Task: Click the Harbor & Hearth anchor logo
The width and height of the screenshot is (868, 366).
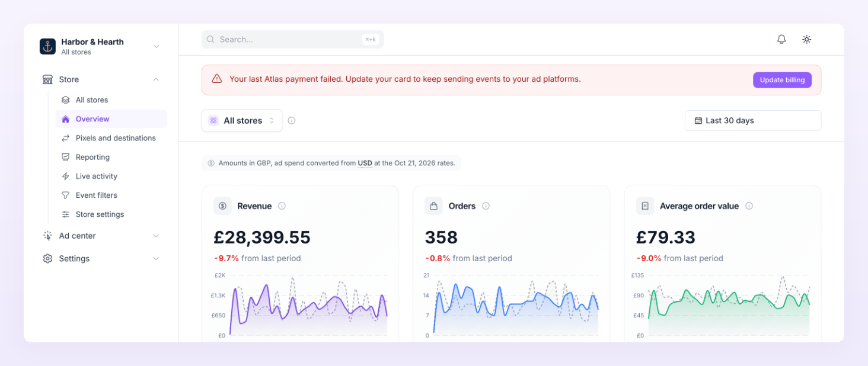Action: 47,46
